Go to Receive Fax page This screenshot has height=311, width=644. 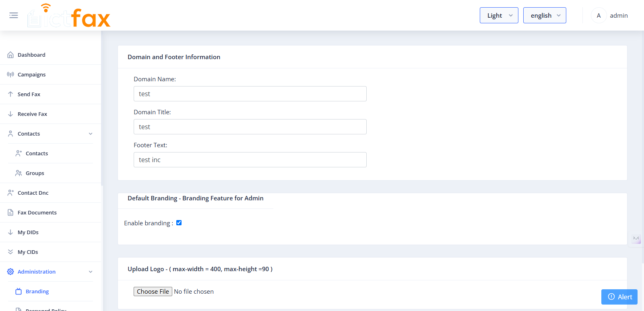(50, 114)
